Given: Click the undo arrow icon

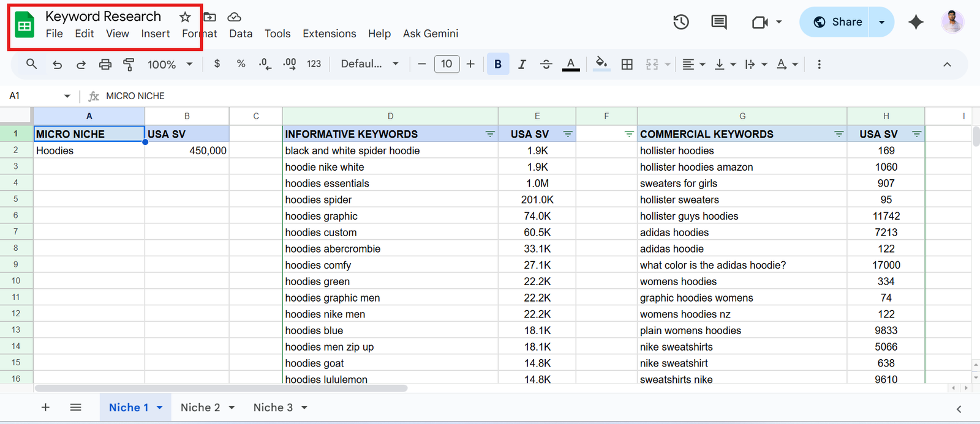Looking at the screenshot, I should (x=57, y=64).
